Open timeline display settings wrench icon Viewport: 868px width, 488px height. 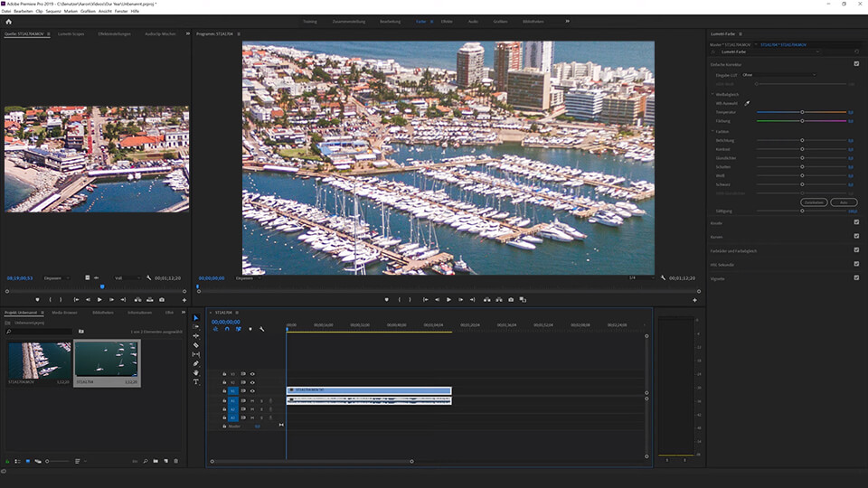(x=261, y=329)
